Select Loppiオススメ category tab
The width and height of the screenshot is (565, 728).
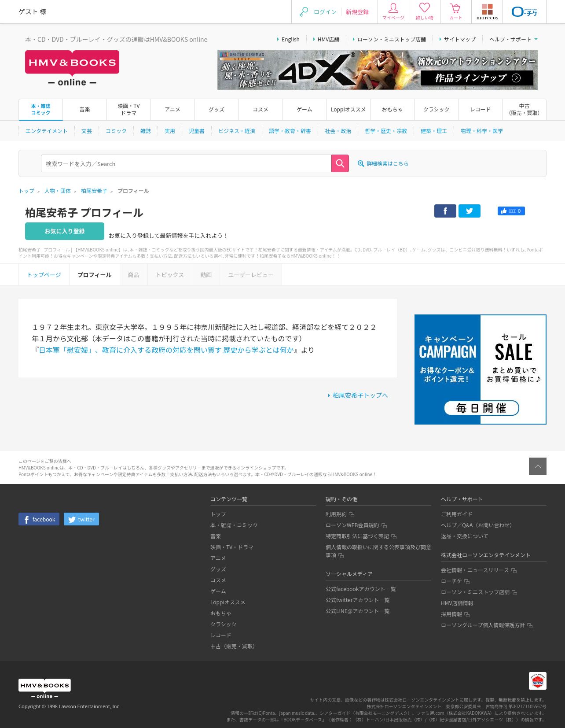click(x=349, y=109)
